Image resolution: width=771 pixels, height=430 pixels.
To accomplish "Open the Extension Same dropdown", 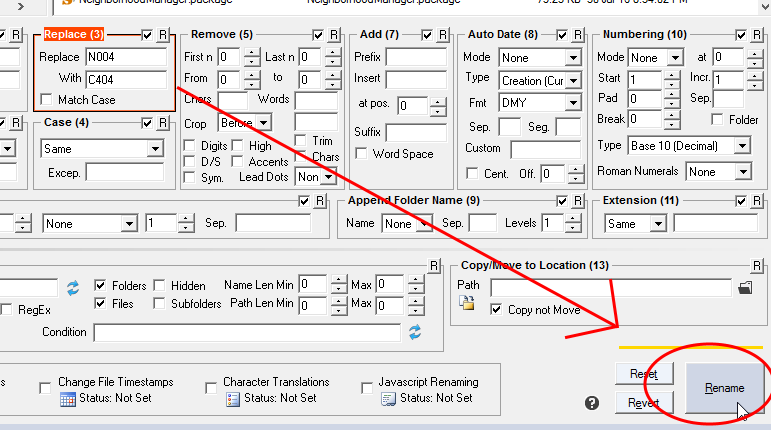I will point(635,224).
